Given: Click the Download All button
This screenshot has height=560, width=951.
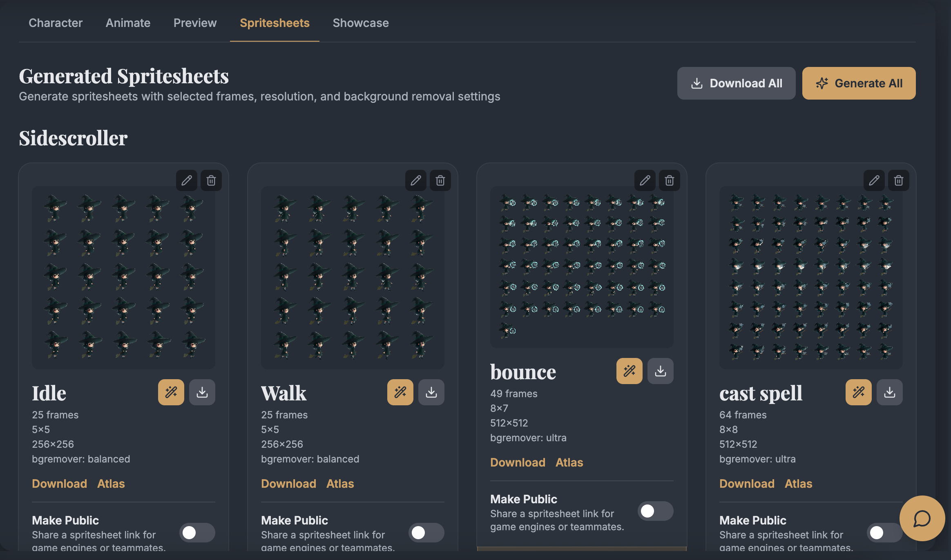Looking at the screenshot, I should tap(737, 83).
